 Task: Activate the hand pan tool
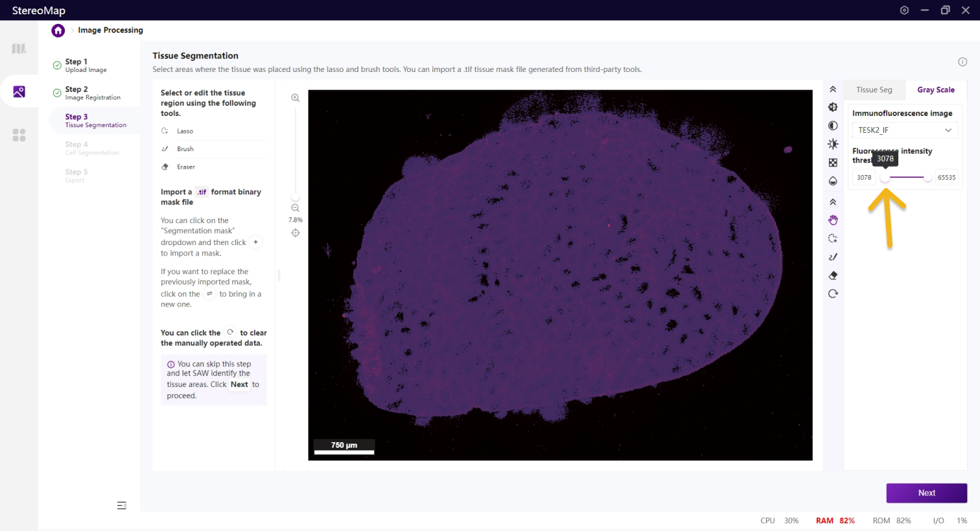coord(833,220)
